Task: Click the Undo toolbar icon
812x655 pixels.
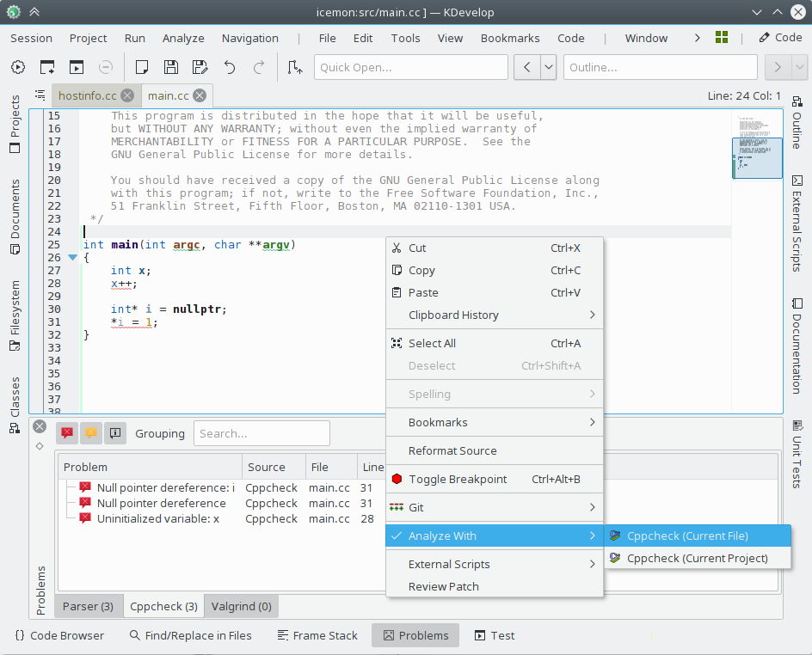Action: point(228,67)
